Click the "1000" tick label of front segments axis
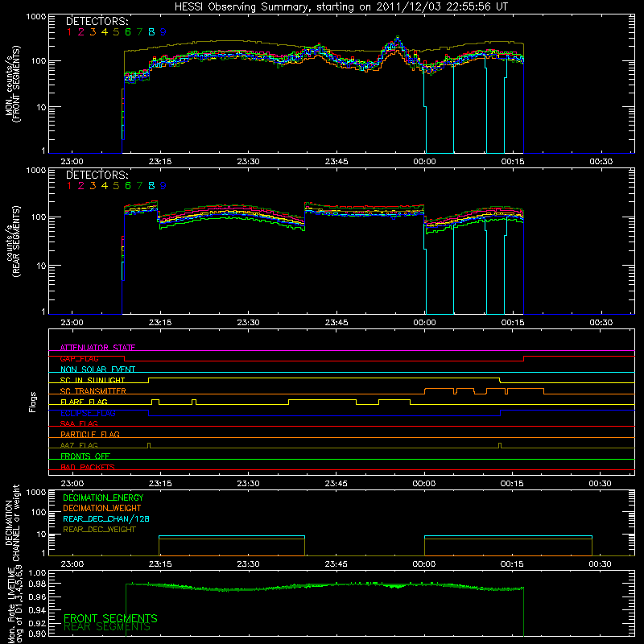Screen dimensions: 644x644 36,17
